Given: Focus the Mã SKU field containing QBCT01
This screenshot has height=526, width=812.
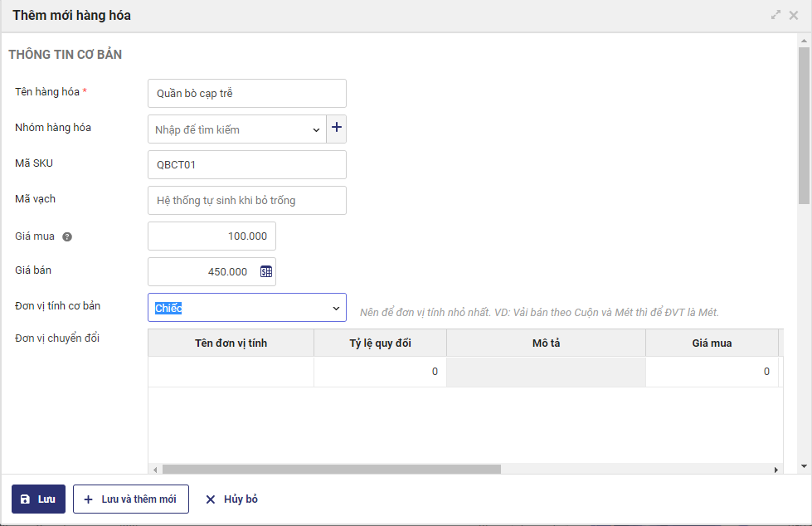Looking at the screenshot, I should point(246,165).
